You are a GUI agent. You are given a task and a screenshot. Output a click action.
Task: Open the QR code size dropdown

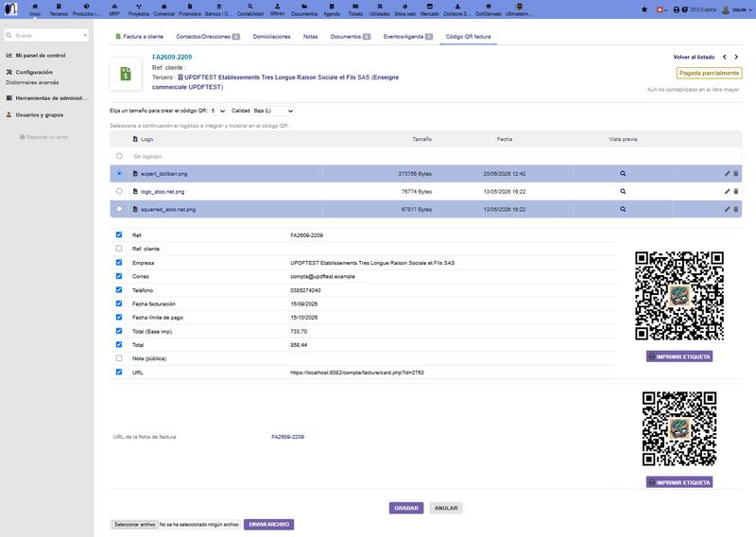[x=218, y=111]
